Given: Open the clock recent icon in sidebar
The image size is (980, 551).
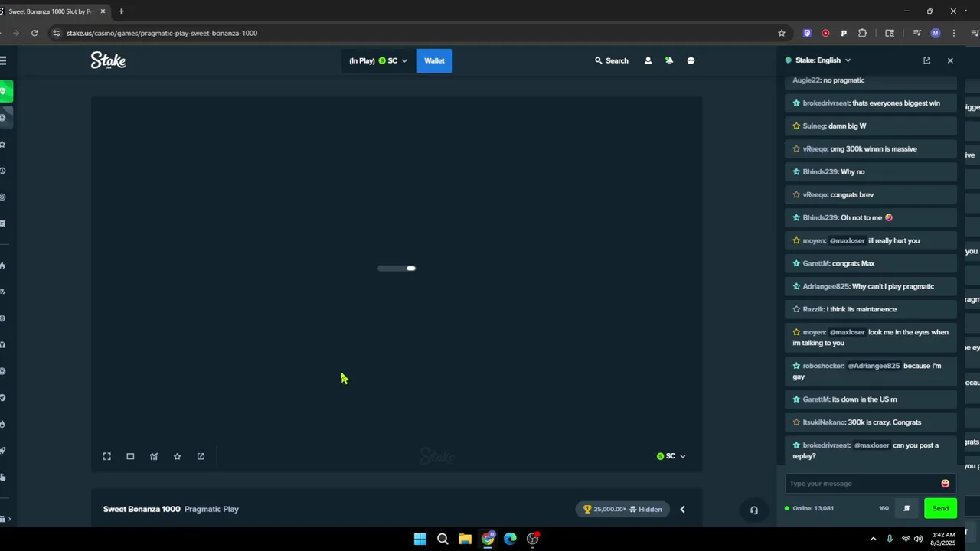Looking at the screenshot, I should 3,171.
